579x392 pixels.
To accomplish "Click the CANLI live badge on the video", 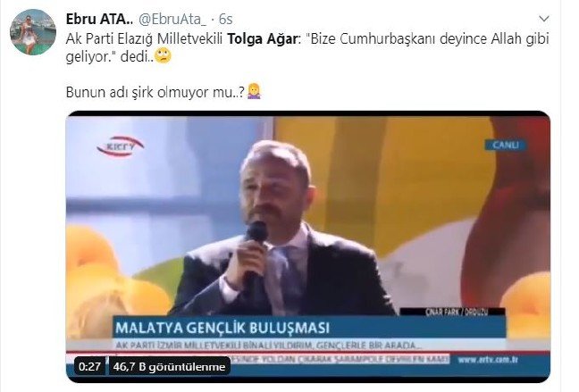I will pyautogui.click(x=506, y=145).
